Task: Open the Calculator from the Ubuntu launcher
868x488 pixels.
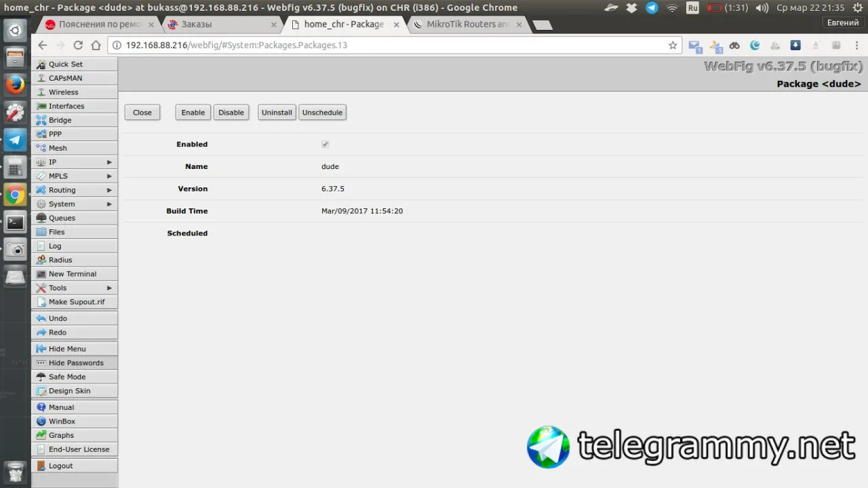Action: [15, 167]
